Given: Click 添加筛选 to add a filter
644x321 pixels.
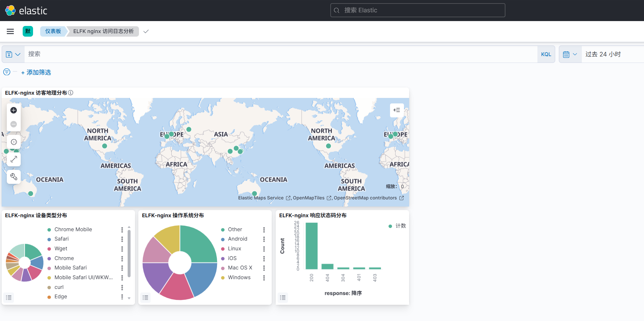Looking at the screenshot, I should click(x=36, y=72).
